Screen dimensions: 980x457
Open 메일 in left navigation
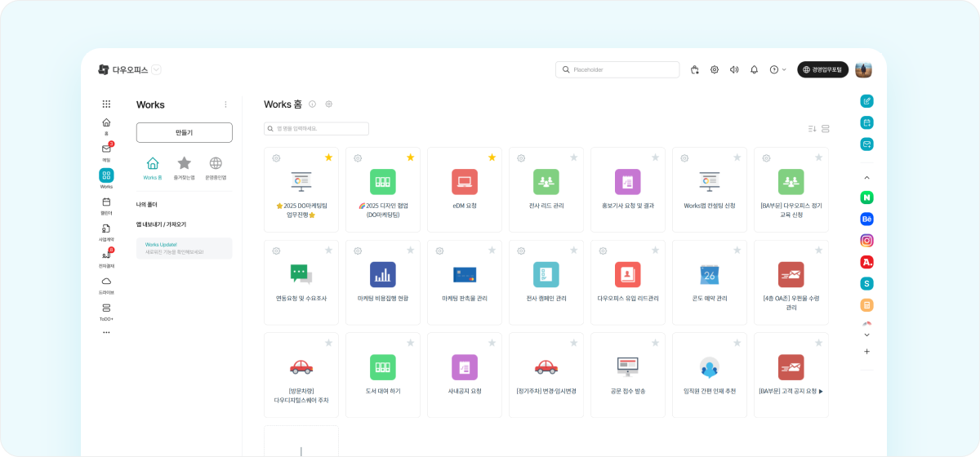point(106,152)
